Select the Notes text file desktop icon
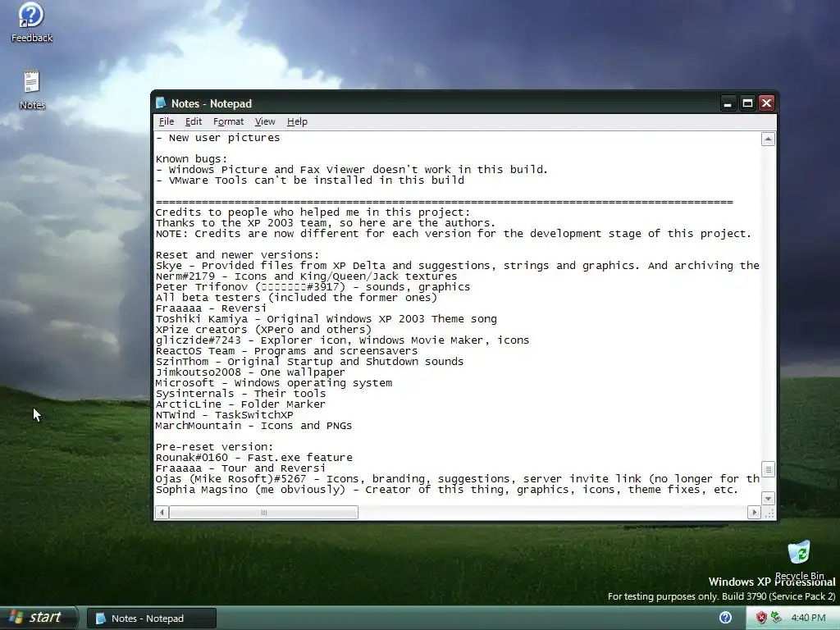 (32, 90)
